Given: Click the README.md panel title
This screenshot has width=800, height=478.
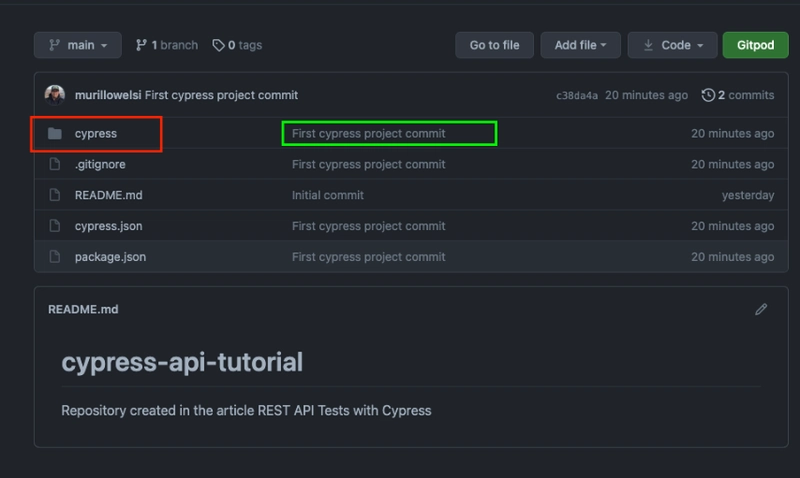Looking at the screenshot, I should [83, 310].
